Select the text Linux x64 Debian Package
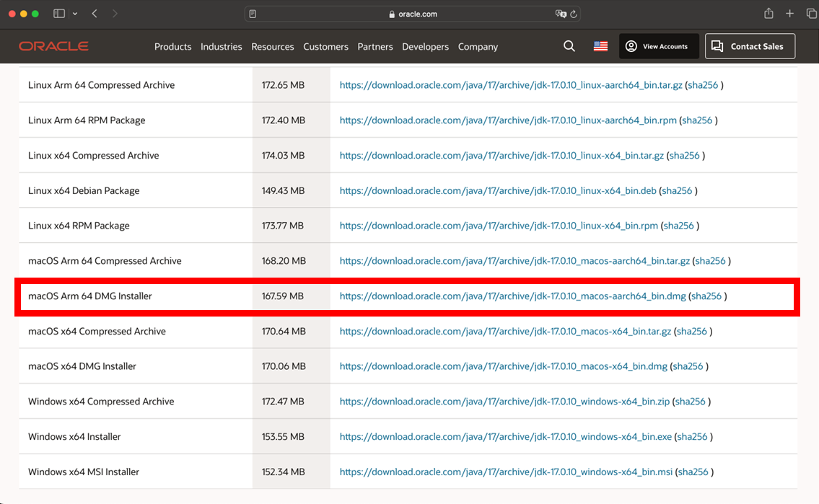Viewport: 819px width, 504px height. pyautogui.click(x=84, y=190)
